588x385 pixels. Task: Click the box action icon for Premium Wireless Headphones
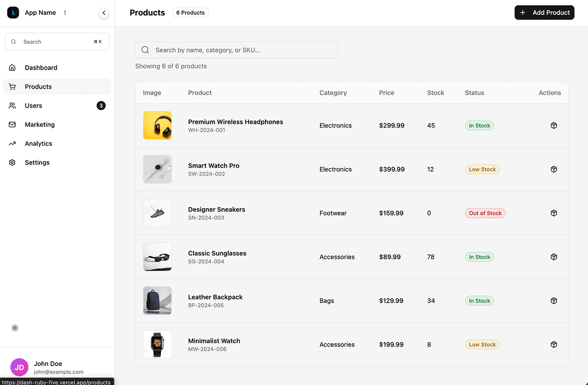pyautogui.click(x=554, y=126)
